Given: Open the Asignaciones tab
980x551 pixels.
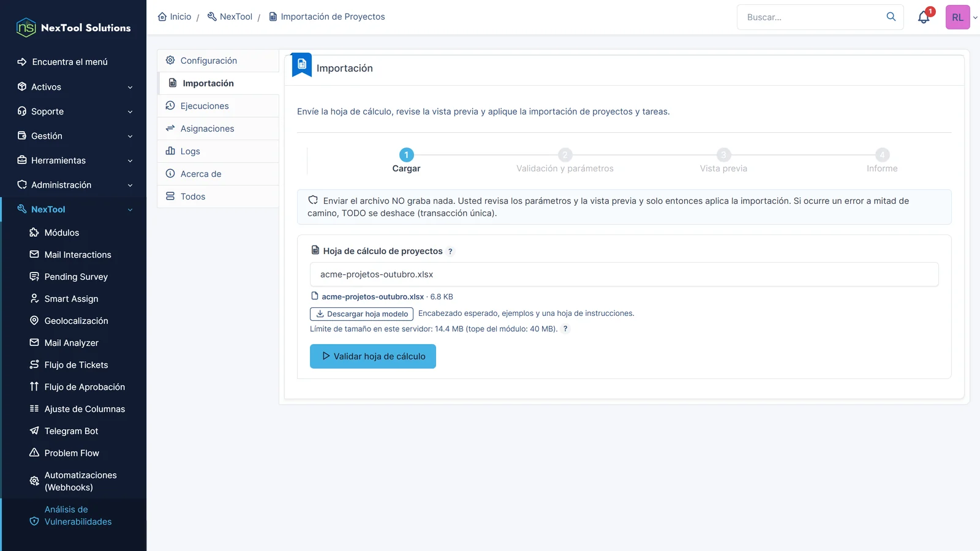Looking at the screenshot, I should (x=218, y=129).
